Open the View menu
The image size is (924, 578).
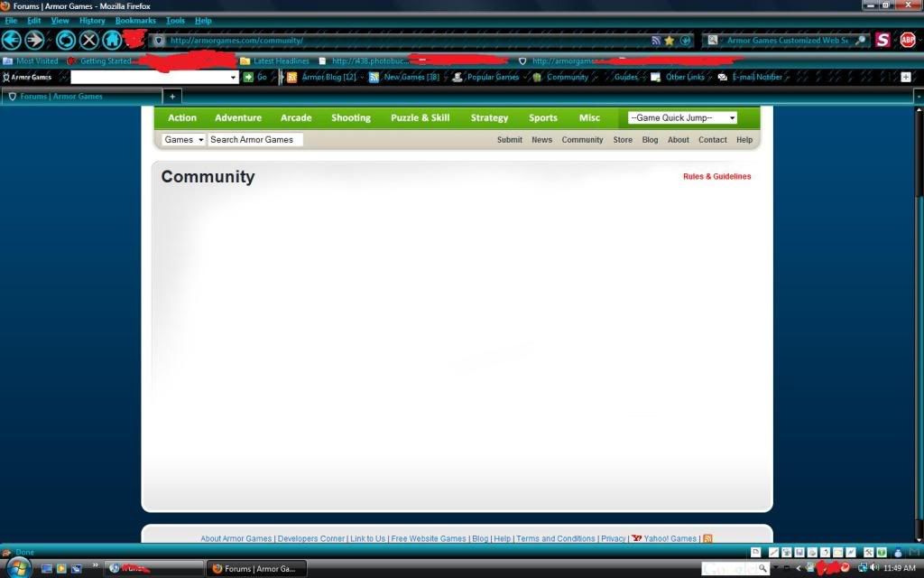point(60,21)
